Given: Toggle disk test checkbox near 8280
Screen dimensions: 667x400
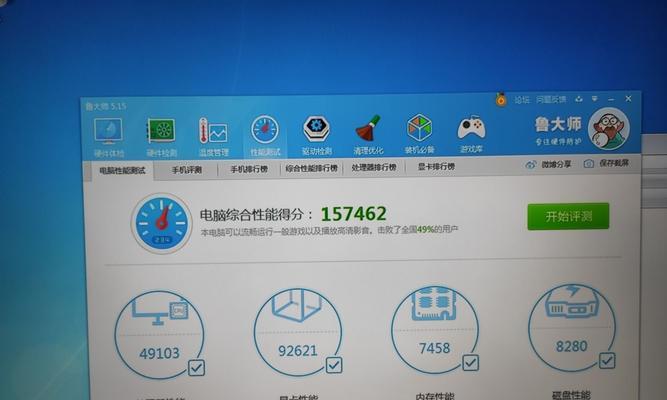Looking at the screenshot, I should tap(607, 360).
